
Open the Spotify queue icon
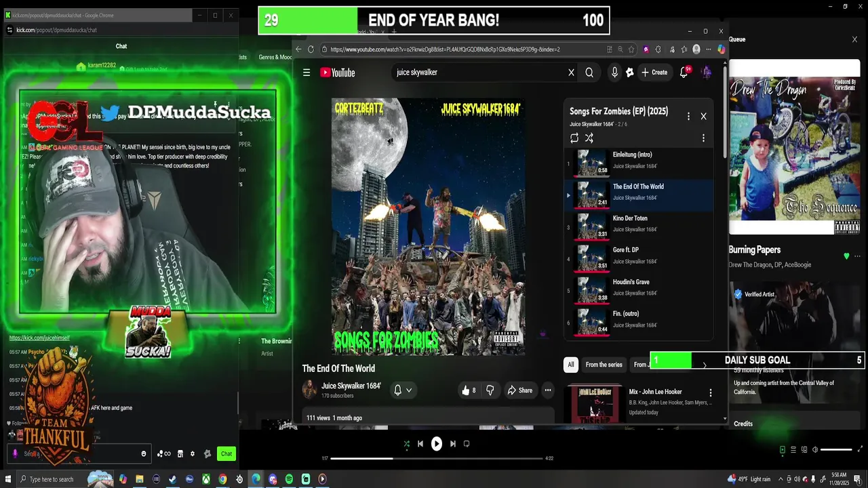tap(793, 449)
